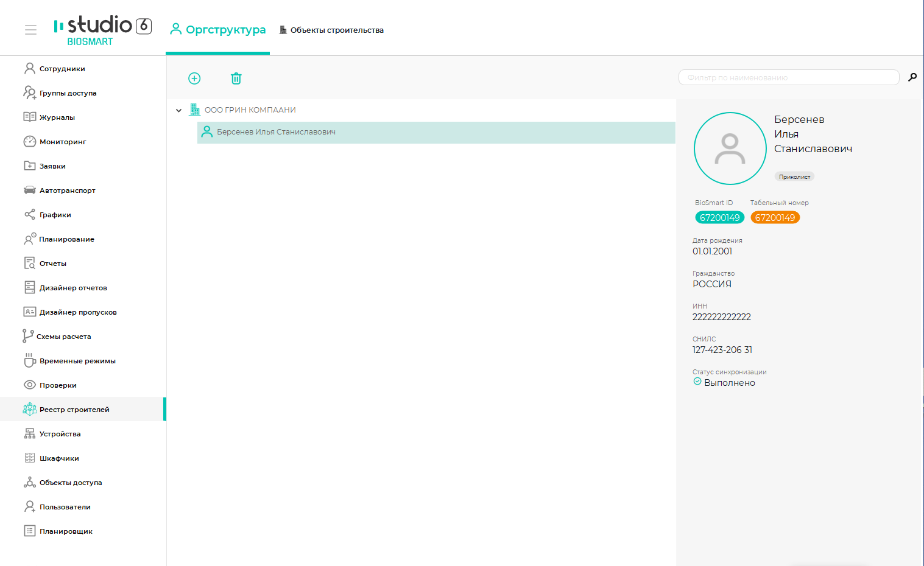Open the hamburger menu

tap(30, 30)
